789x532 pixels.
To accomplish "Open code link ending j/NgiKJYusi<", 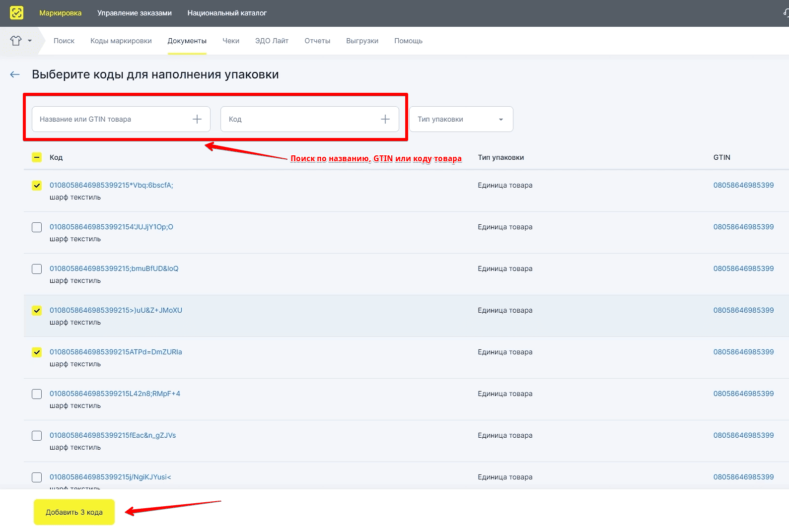I will coord(110,477).
